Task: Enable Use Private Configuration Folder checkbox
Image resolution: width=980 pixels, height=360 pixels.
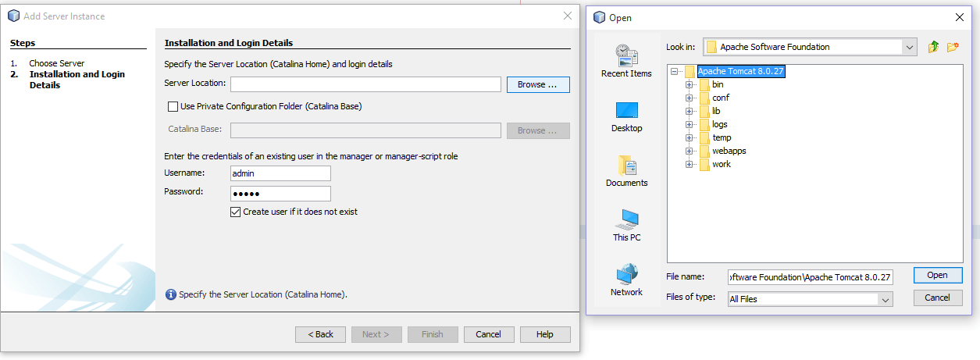Action: pyautogui.click(x=173, y=106)
